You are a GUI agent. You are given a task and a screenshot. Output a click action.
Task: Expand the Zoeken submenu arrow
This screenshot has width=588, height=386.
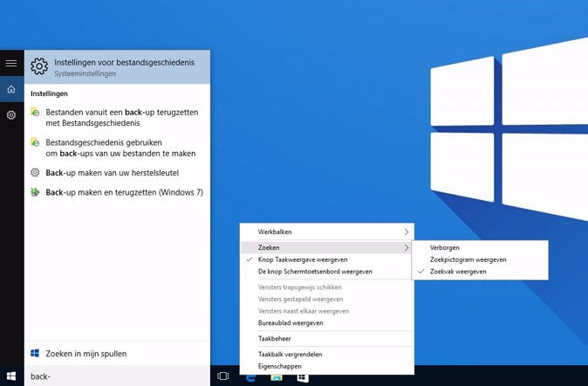pos(407,247)
